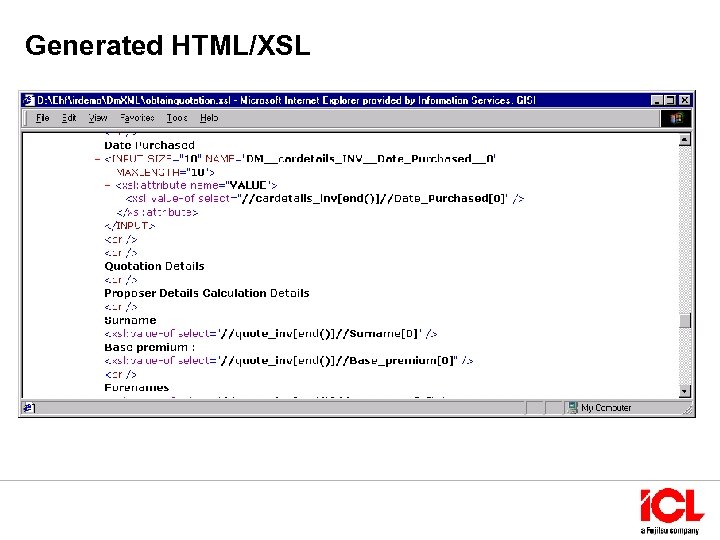The width and height of the screenshot is (720, 540).
Task: Click the MAXLENGTH="10" attribute text
Action: coord(165,172)
